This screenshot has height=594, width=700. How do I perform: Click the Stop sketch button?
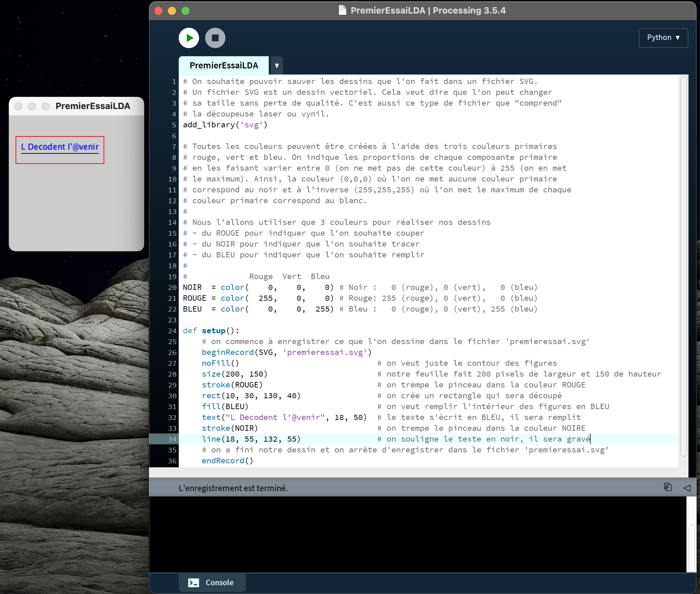pyautogui.click(x=215, y=38)
